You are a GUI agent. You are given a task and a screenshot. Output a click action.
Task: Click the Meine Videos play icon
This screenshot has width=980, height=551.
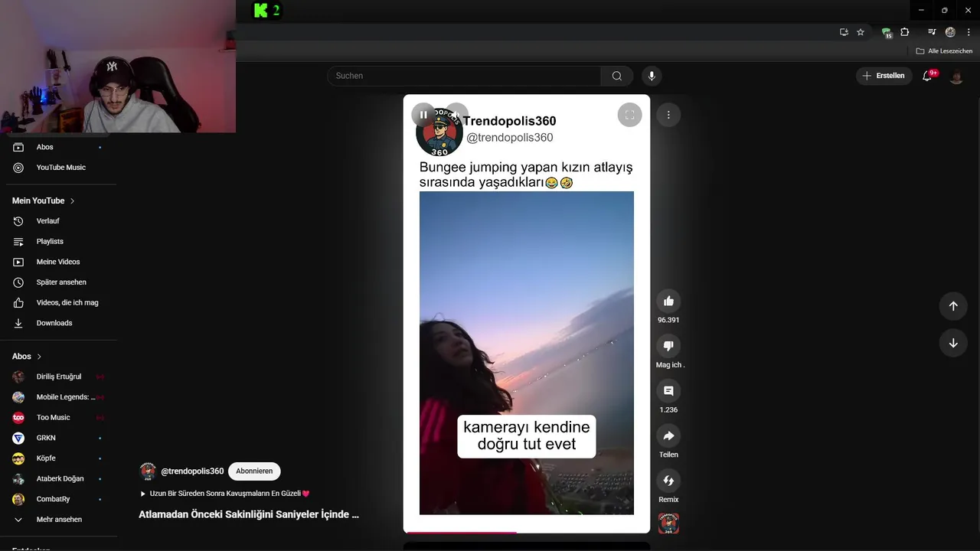[x=19, y=262]
